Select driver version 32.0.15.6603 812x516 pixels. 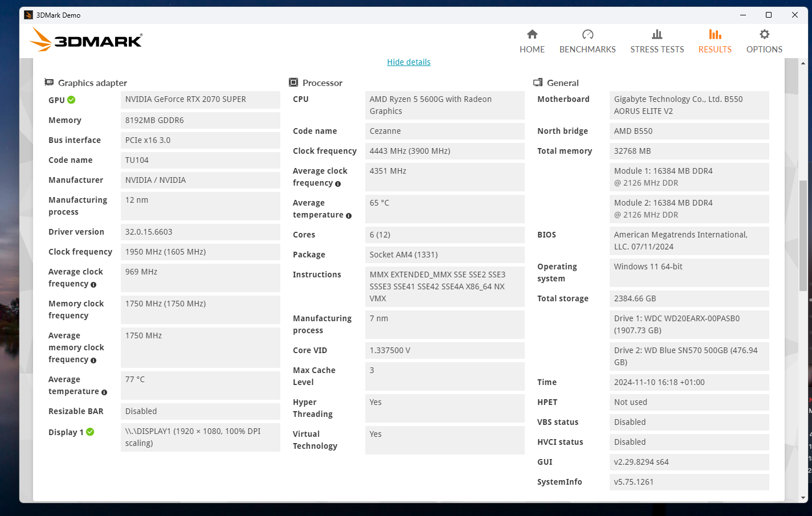(201, 232)
